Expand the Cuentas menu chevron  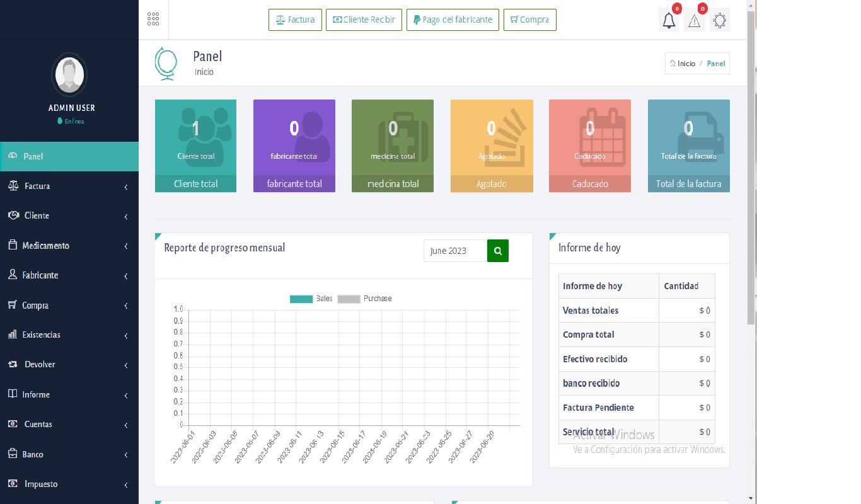tap(126, 425)
